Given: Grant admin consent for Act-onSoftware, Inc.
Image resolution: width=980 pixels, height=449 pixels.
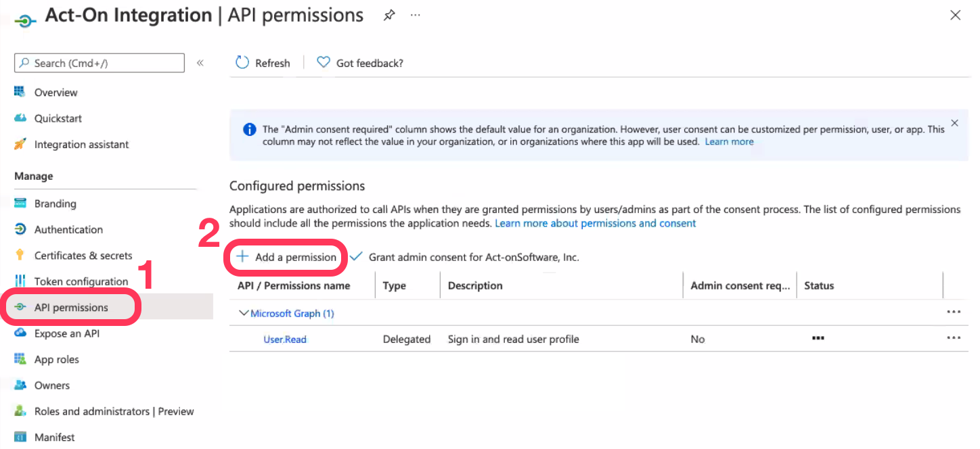Looking at the screenshot, I should (474, 257).
